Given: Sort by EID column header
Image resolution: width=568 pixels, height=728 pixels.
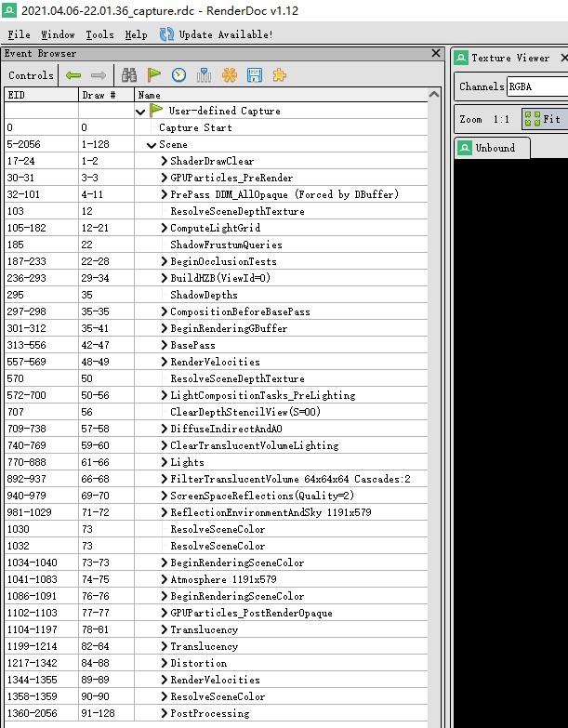Looking at the screenshot, I should pyautogui.click(x=41, y=95).
